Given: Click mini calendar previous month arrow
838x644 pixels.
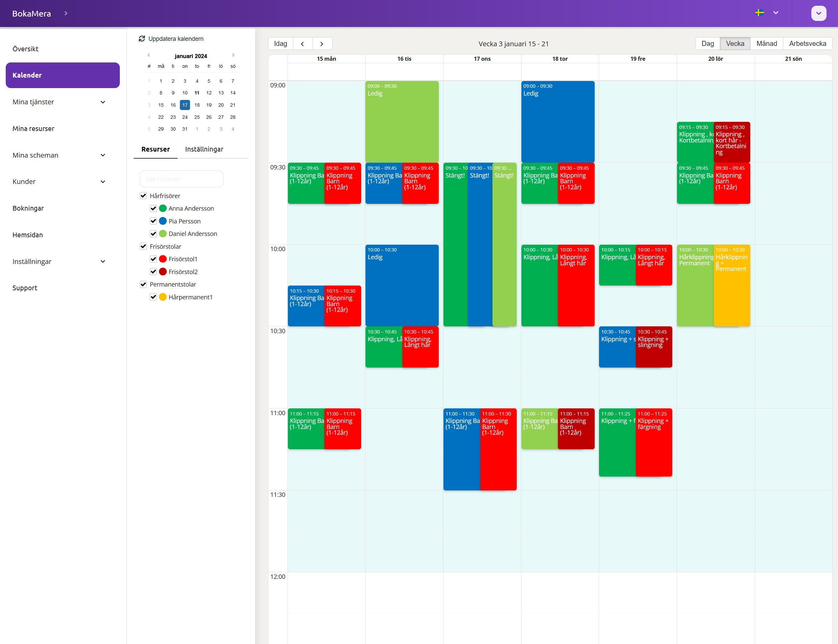Looking at the screenshot, I should (x=148, y=55).
